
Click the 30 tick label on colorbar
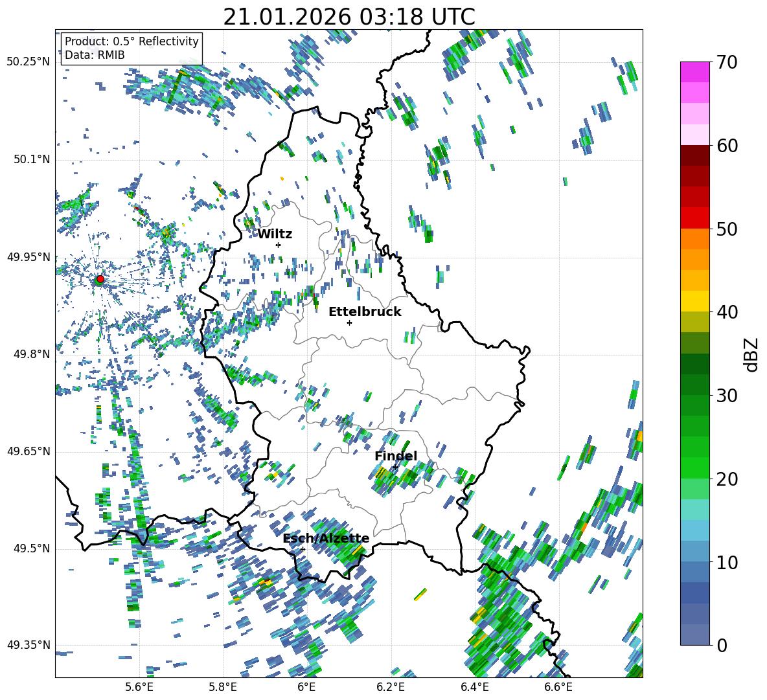[x=726, y=396]
